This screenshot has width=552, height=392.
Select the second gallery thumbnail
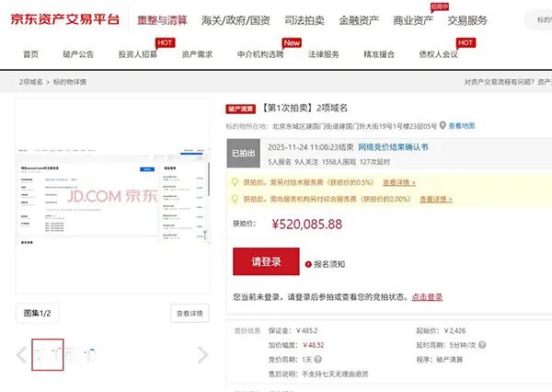pos(81,354)
